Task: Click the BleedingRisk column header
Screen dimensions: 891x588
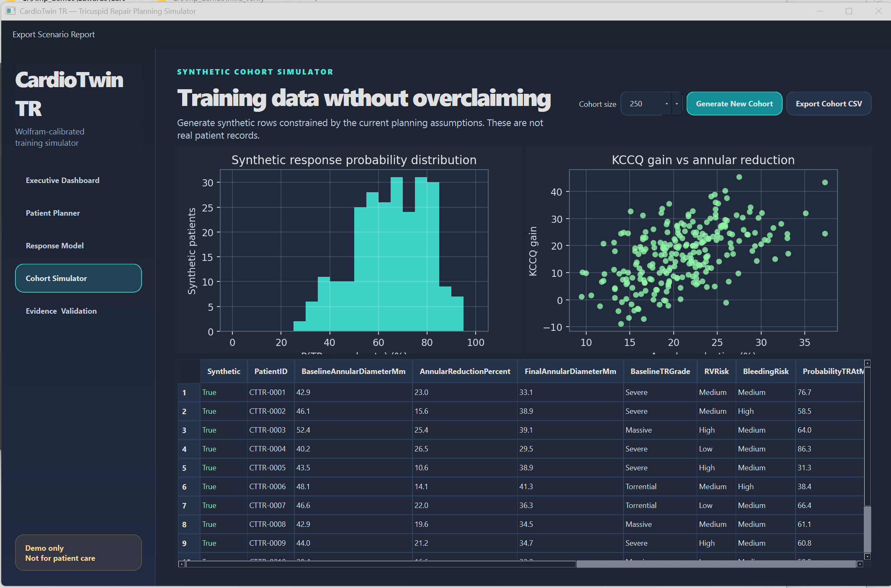Action: pos(766,371)
